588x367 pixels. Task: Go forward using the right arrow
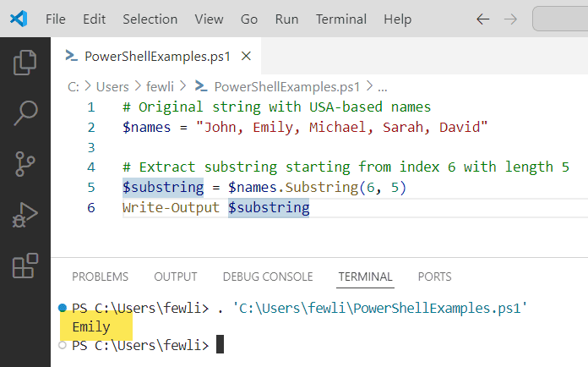[x=510, y=19]
